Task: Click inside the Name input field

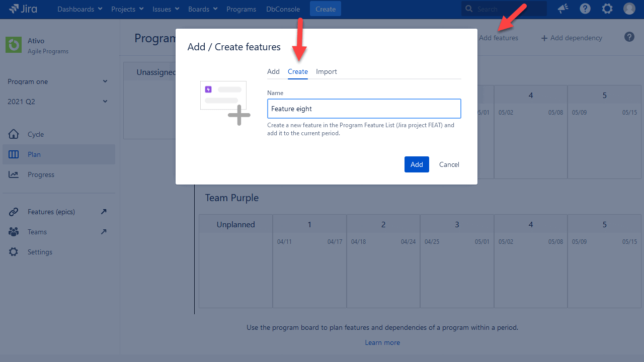Action: pyautogui.click(x=364, y=109)
